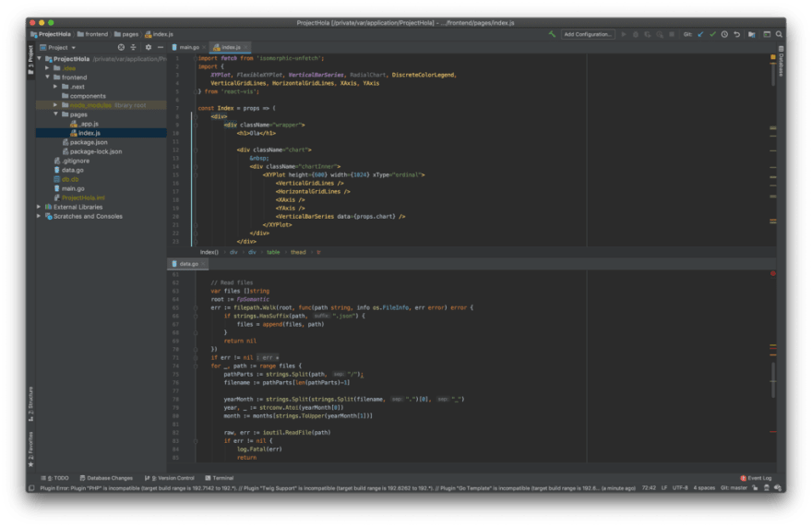
Task: Expand the .idea folder
Action: (47, 68)
